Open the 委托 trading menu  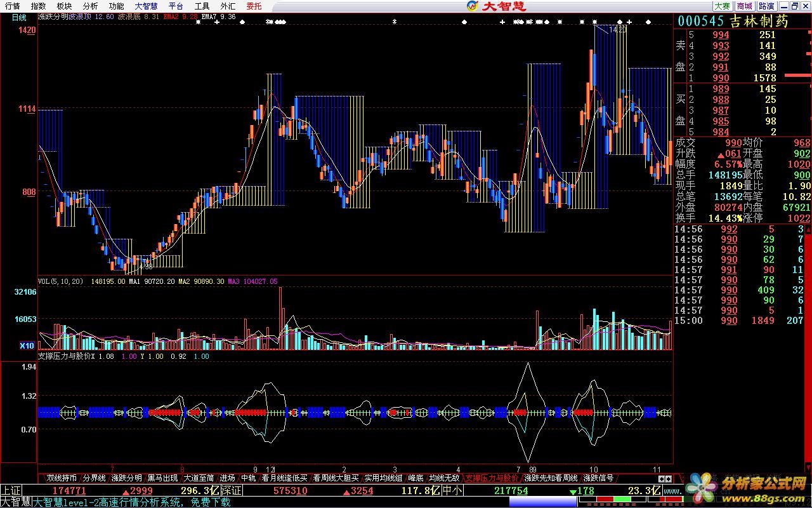tap(254, 6)
